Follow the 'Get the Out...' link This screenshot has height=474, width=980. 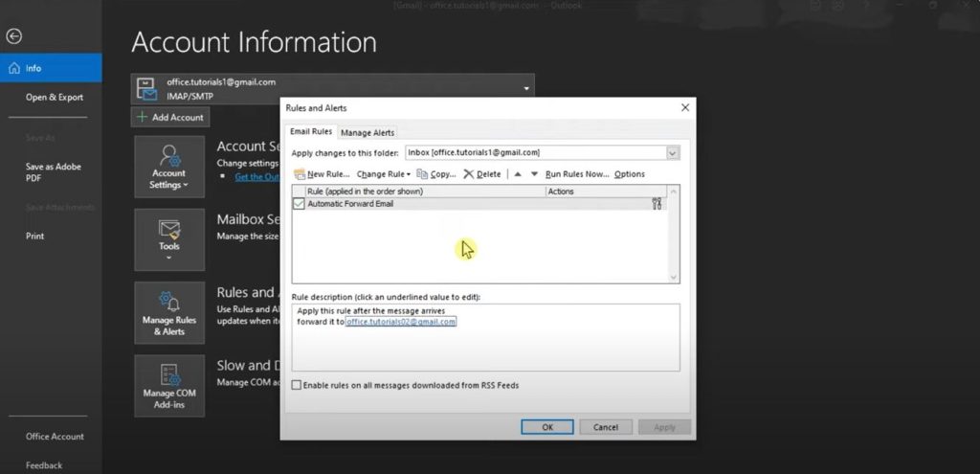[x=256, y=177]
